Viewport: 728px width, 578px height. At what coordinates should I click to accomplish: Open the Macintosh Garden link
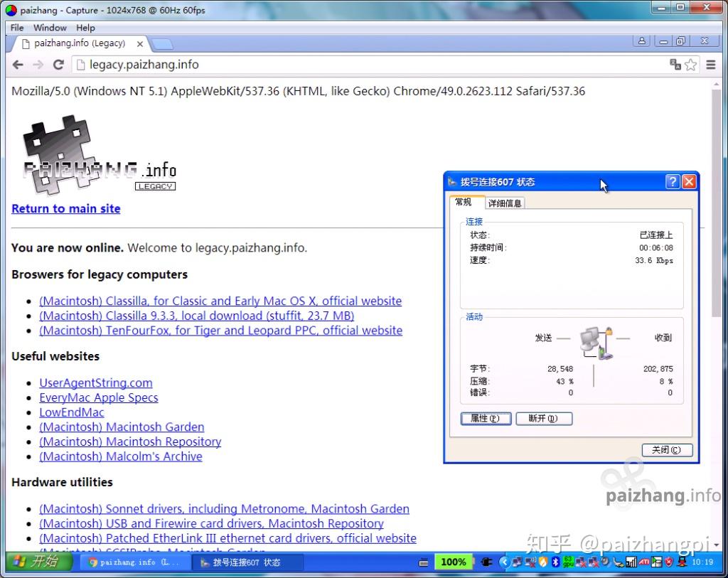click(122, 427)
